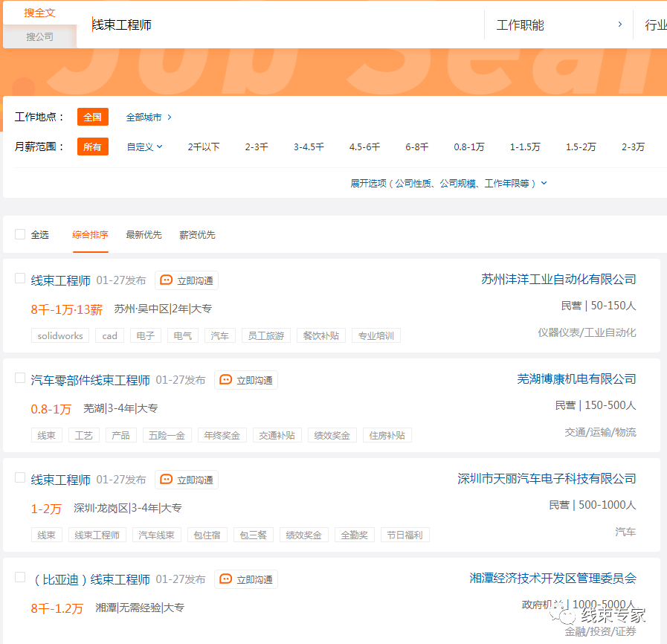Image resolution: width=667 pixels, height=644 pixels.
Task: Select the 最新优先 sort option
Action: click(144, 234)
